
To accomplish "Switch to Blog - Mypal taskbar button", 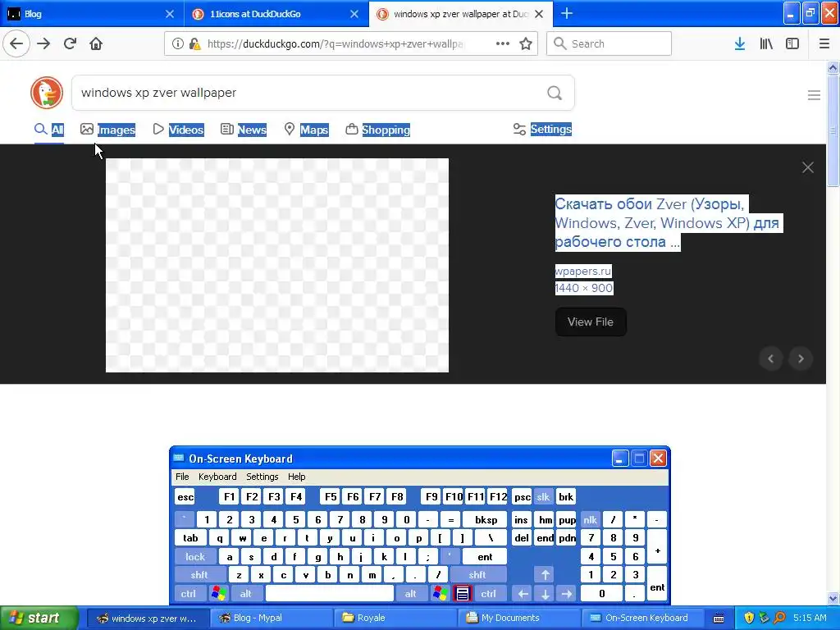I will [x=271, y=618].
